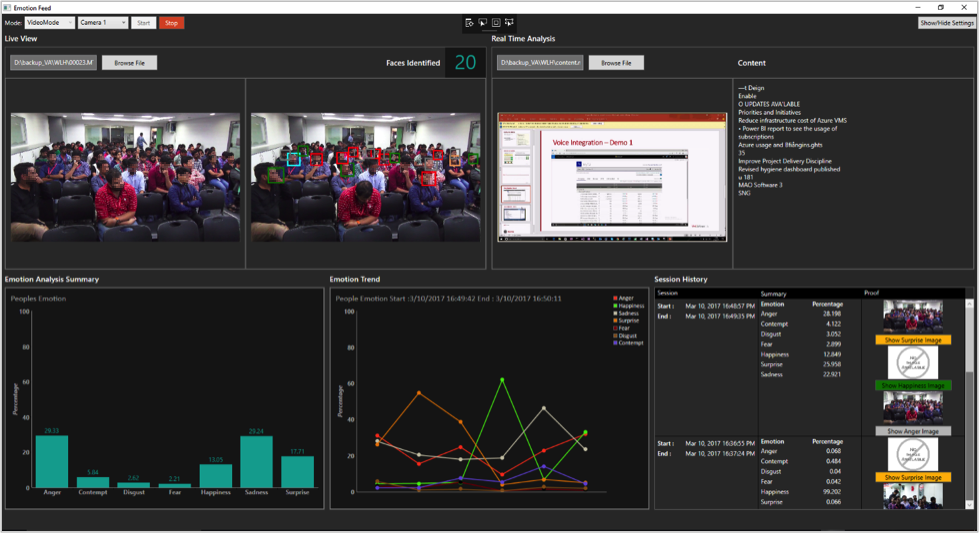
Task: Open the proof thumbnail at bottom of Session History
Action: click(913, 496)
